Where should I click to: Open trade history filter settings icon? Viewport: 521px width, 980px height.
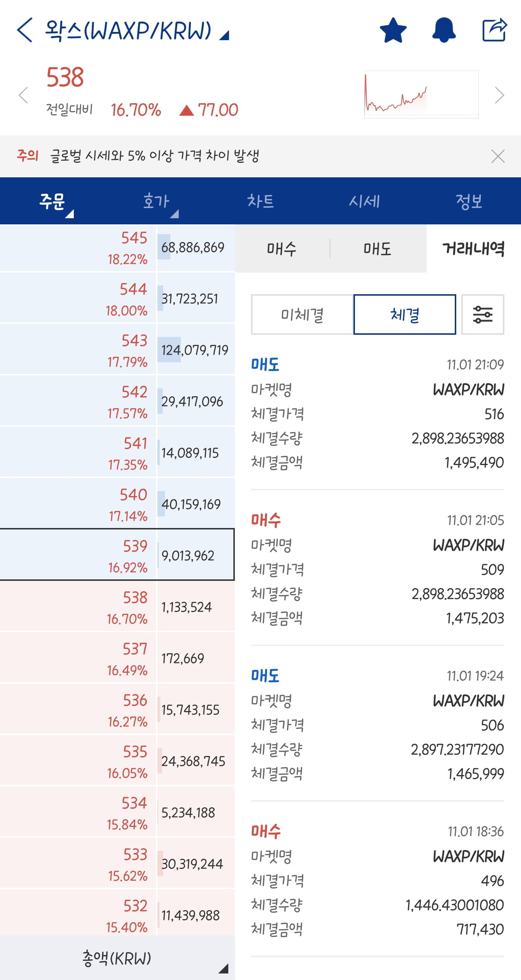(x=483, y=314)
